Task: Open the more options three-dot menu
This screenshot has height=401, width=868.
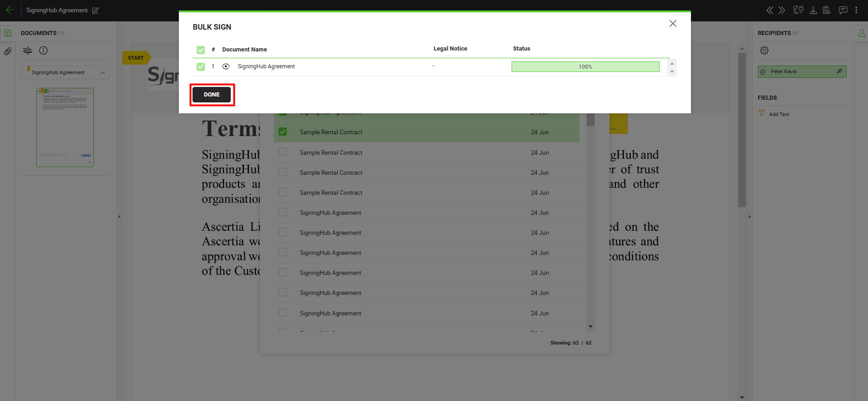Action: [856, 10]
